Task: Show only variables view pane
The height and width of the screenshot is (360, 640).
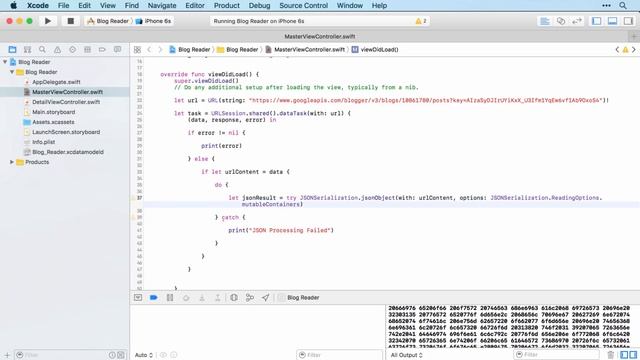Action: point(624,355)
